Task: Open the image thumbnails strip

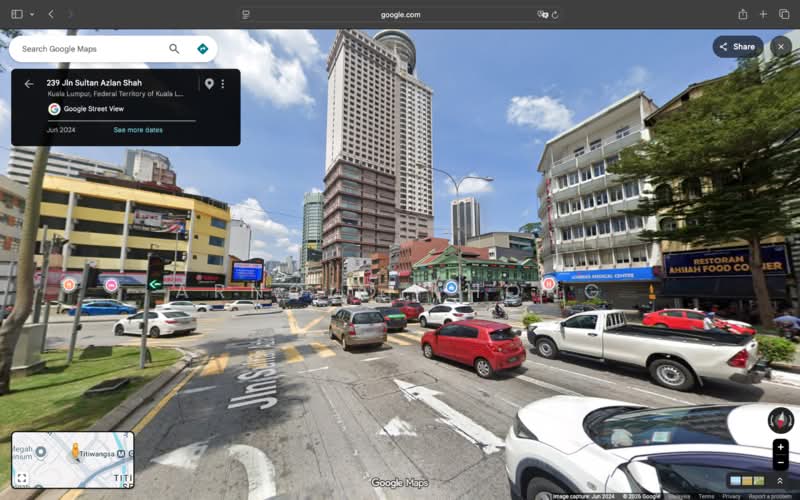Action: 747,481
